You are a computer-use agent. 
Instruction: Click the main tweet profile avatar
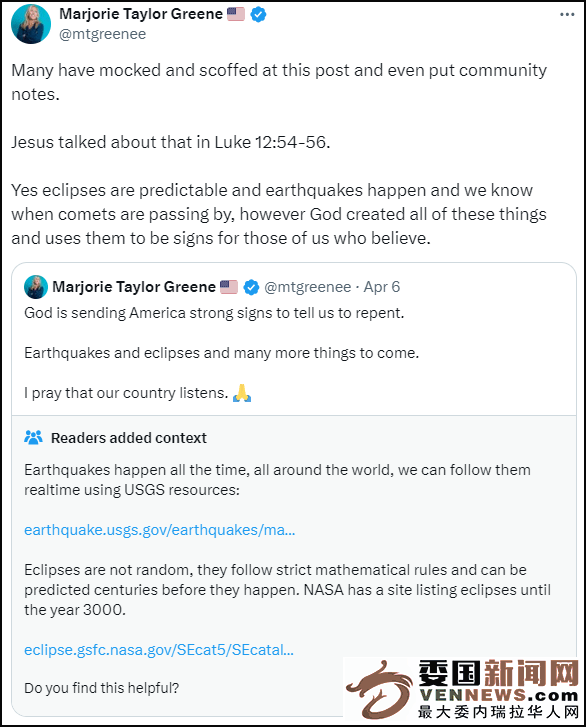point(31,24)
